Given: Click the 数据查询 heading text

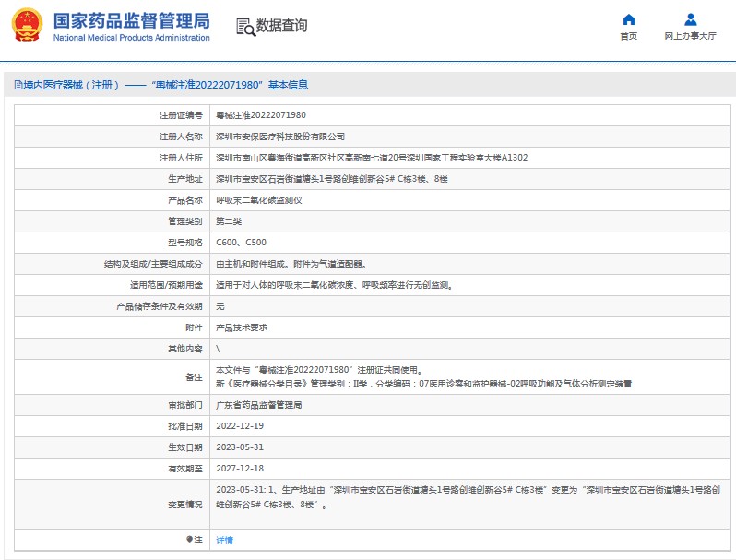Looking at the screenshot, I should coord(281,25).
